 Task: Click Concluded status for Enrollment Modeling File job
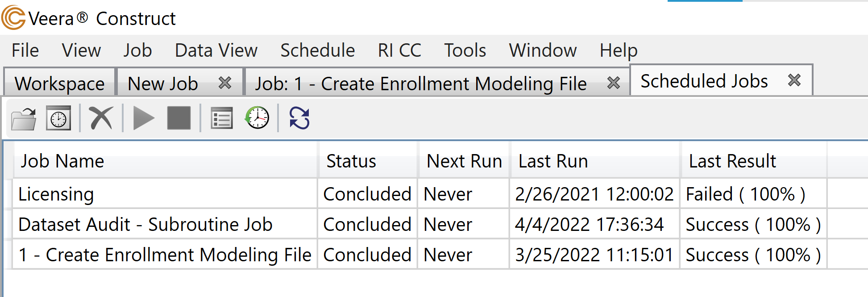point(367,255)
